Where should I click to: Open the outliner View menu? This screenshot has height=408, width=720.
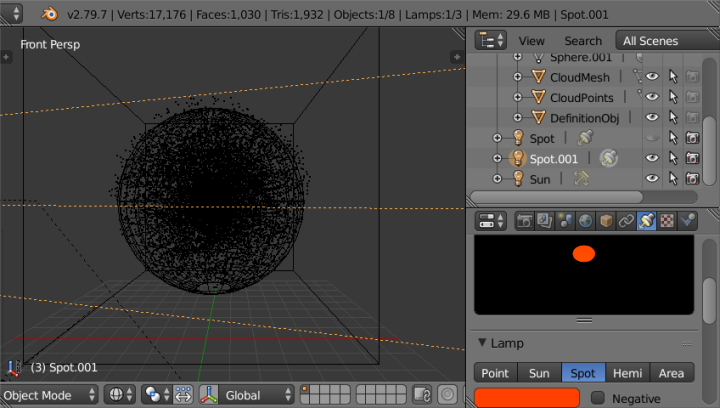click(531, 41)
